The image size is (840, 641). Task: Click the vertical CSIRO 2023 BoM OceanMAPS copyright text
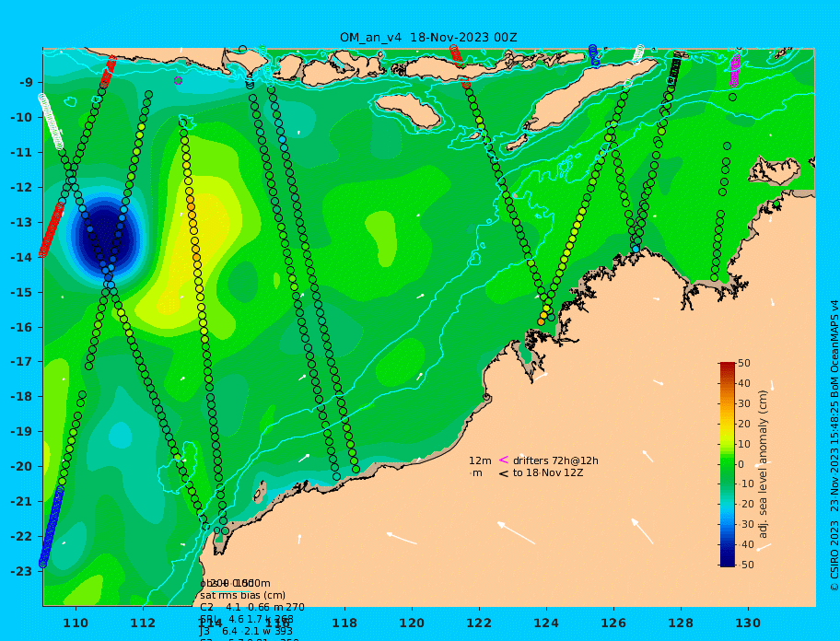coord(834,446)
